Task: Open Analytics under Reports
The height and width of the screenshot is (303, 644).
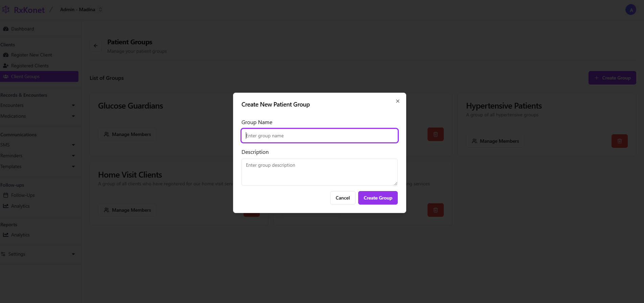Action: coord(39,235)
